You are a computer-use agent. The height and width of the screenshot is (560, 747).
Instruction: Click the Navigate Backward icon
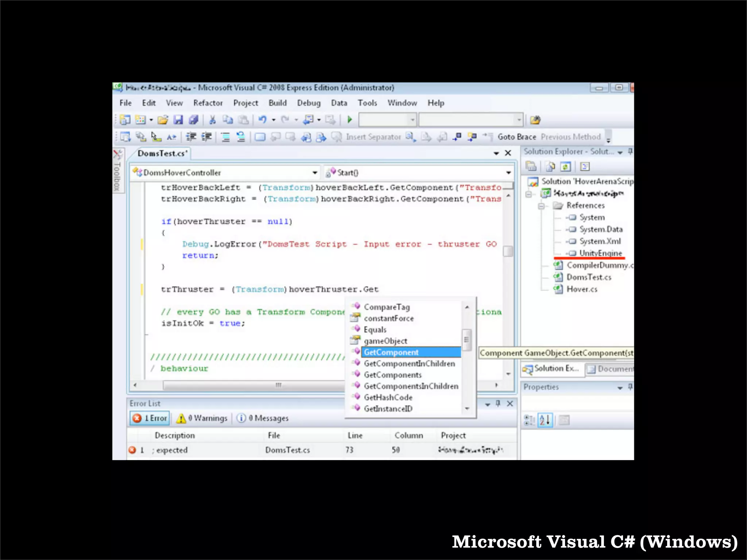309,120
